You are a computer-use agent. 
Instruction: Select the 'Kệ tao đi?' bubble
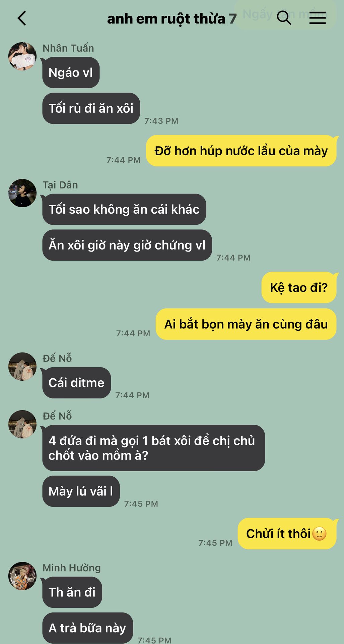tap(299, 287)
